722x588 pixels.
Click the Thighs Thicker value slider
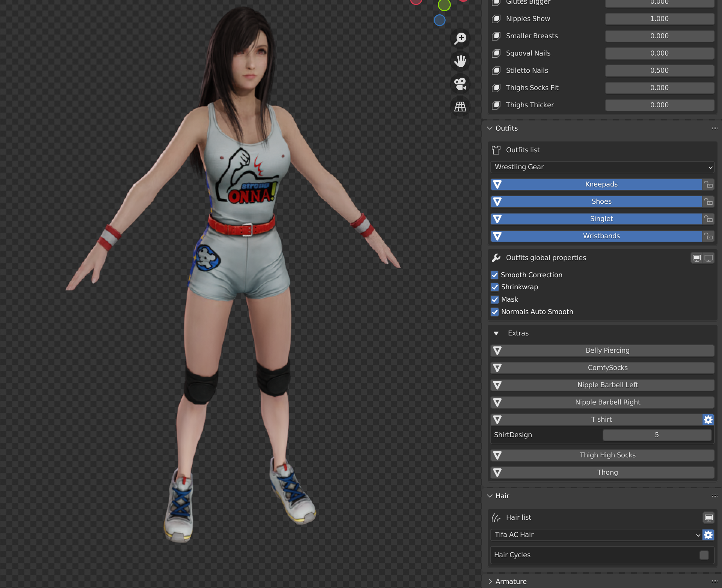coord(660,105)
